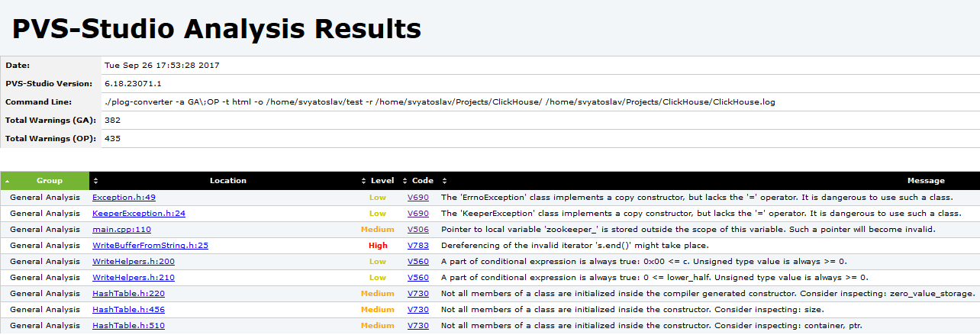Open V560 code link for lower_half warning
Viewport: 980px width, 335px height.
coord(418,277)
